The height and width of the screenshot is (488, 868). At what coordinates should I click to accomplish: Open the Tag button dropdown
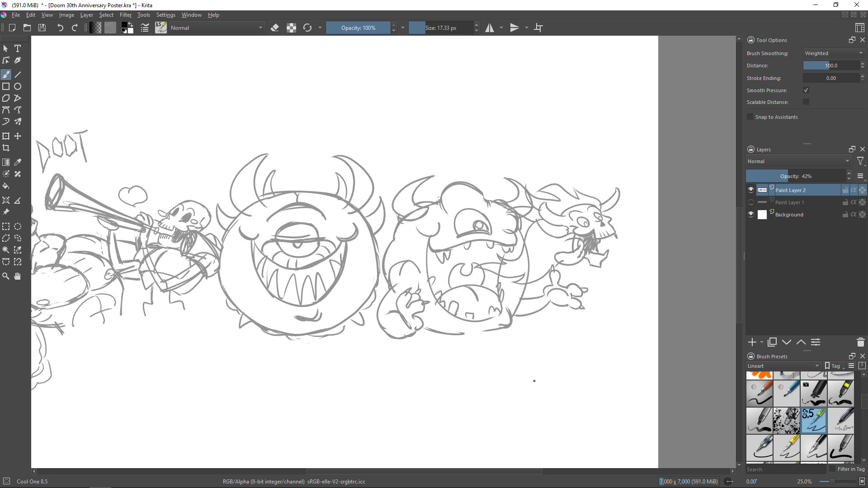(x=835, y=366)
